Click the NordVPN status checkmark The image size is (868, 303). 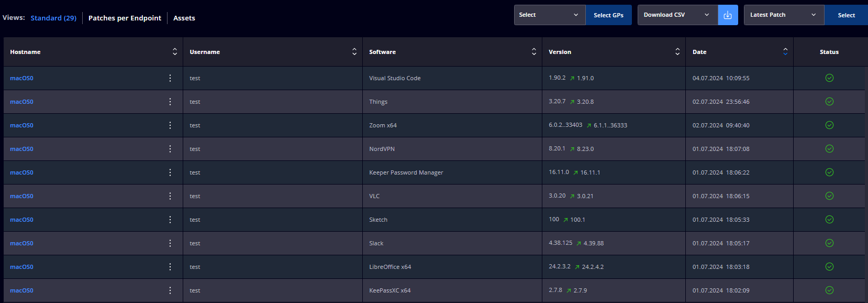(829, 149)
